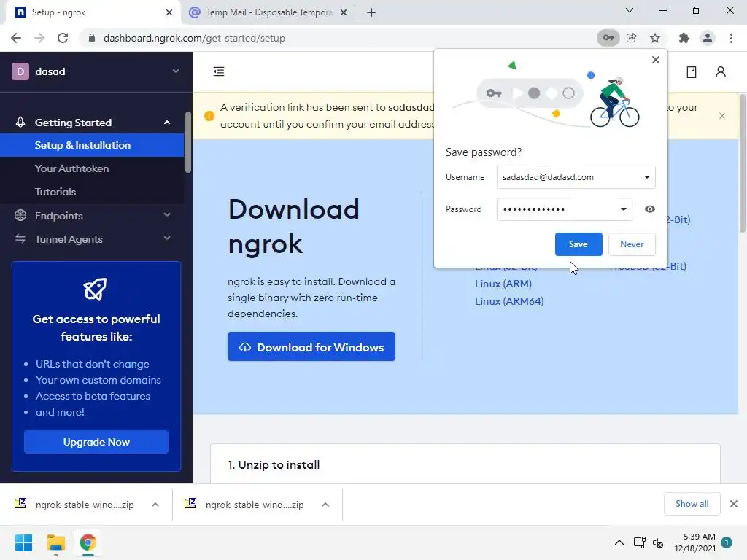Screen dimensions: 747x560
Task: Click Download for Windows button
Action: 311,346
